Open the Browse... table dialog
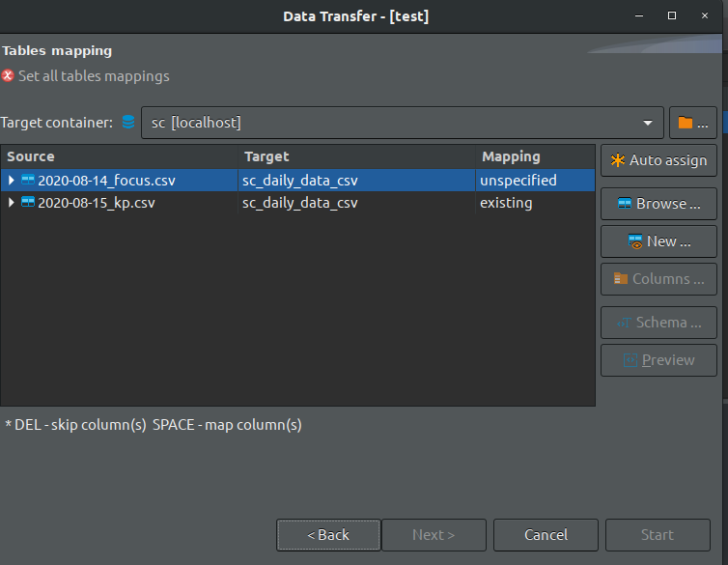This screenshot has height=565, width=728. click(x=658, y=204)
